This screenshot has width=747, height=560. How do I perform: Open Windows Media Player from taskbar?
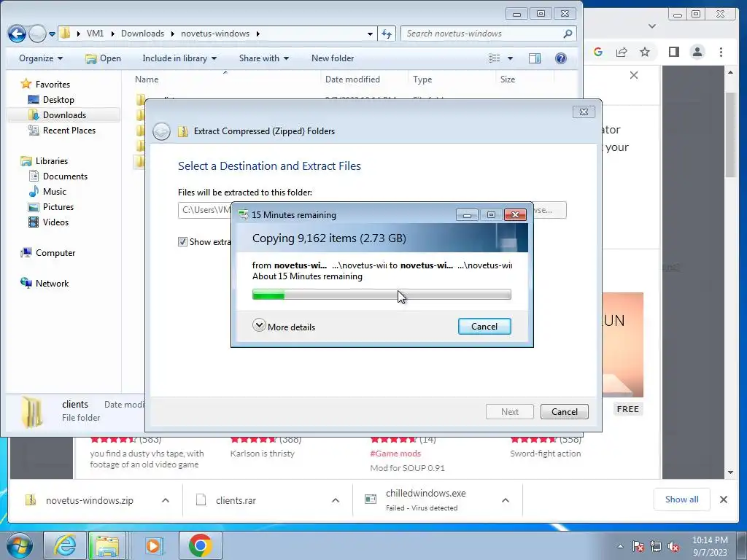point(153,545)
